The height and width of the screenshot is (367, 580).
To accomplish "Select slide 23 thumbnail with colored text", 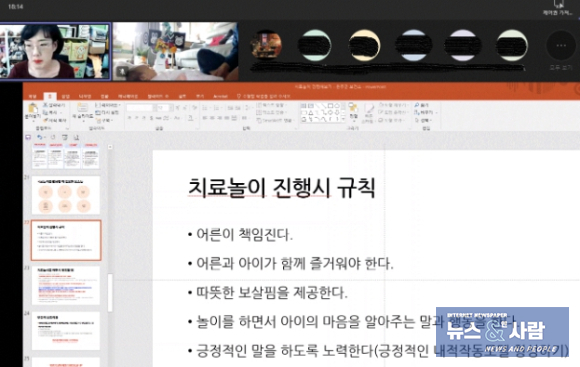I will [x=66, y=285].
